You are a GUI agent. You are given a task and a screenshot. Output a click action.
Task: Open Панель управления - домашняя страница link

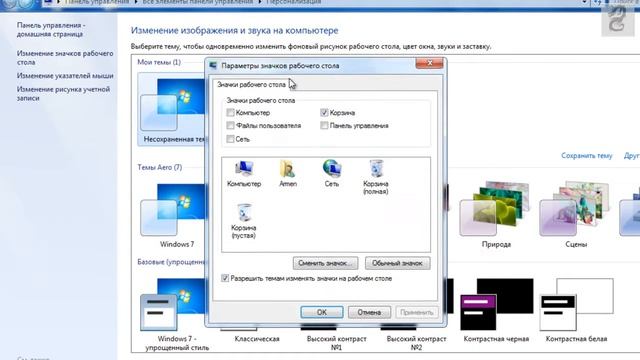pos(51,29)
